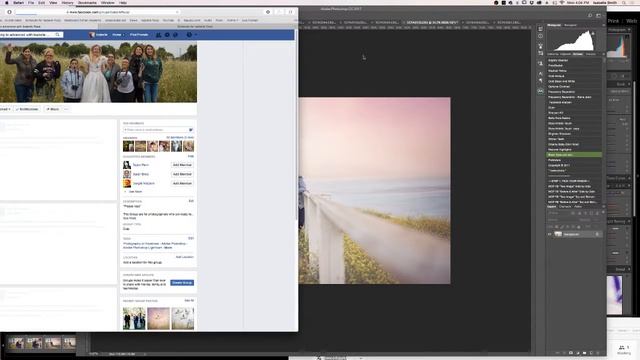The image size is (640, 360).
Task: Open the Safari menu in menu bar
Action: pyautogui.click(x=18, y=2)
